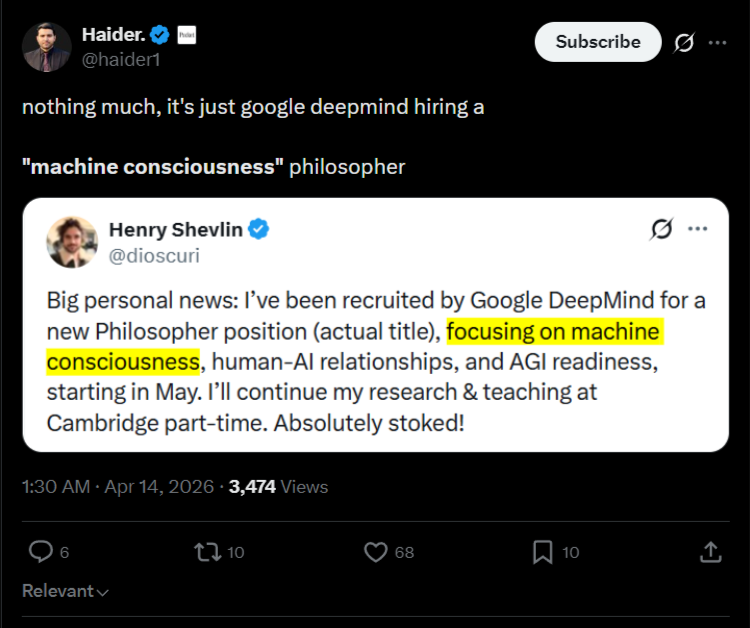This screenshot has height=628, width=750.
Task: Click the reply comment icon
Action: pyautogui.click(x=40, y=551)
